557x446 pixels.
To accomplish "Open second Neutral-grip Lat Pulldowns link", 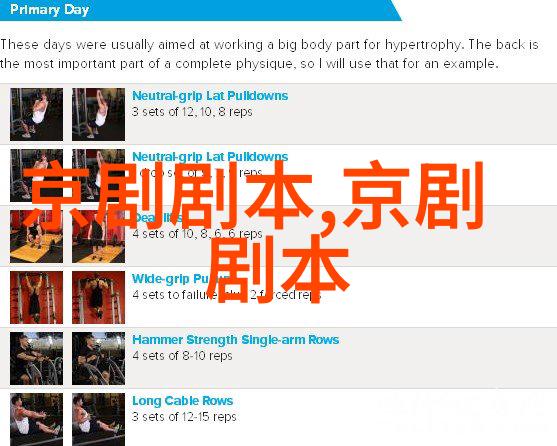I will (210, 157).
